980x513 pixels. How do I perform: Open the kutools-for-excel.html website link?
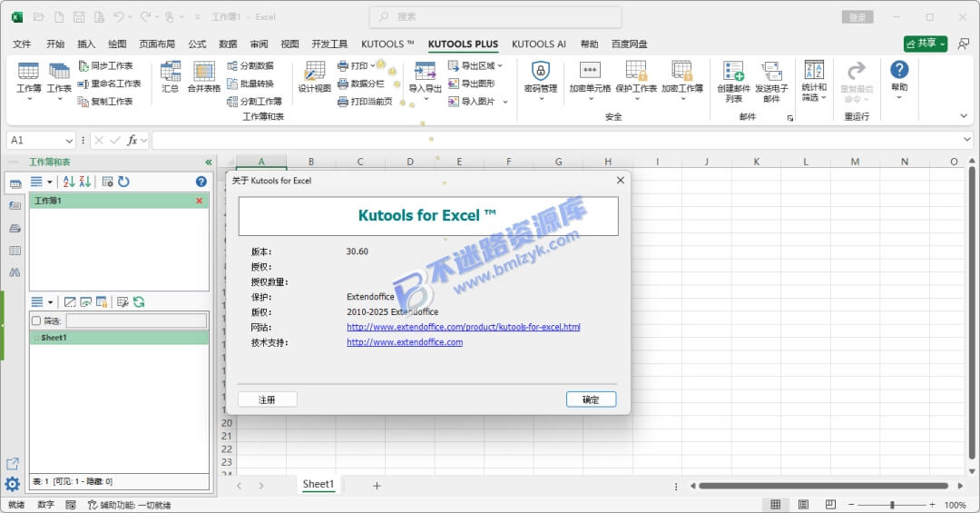pyautogui.click(x=463, y=327)
